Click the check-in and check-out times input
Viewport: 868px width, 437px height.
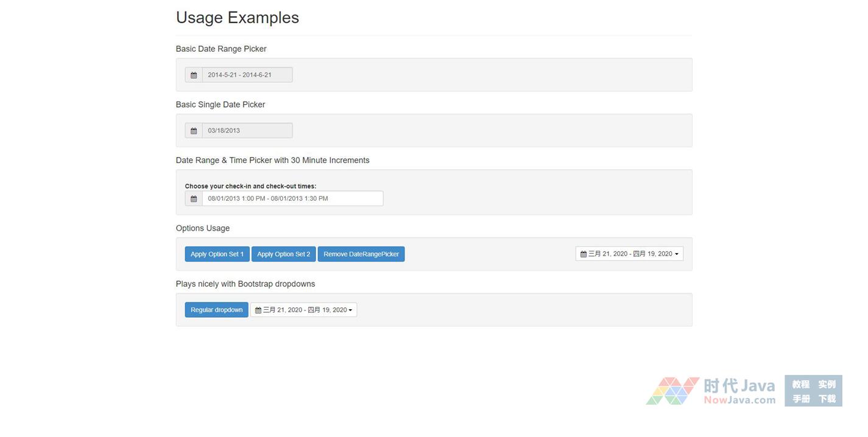click(x=292, y=198)
